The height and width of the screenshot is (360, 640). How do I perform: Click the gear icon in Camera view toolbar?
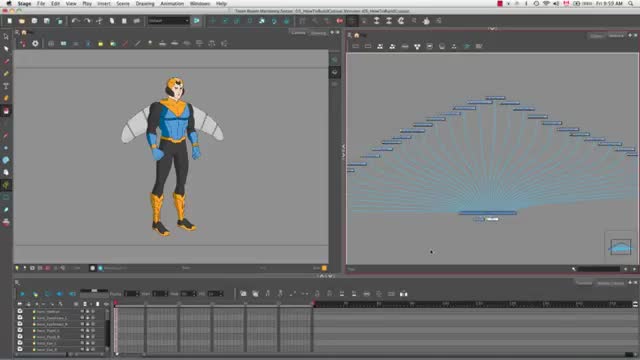pyautogui.click(x=36, y=43)
